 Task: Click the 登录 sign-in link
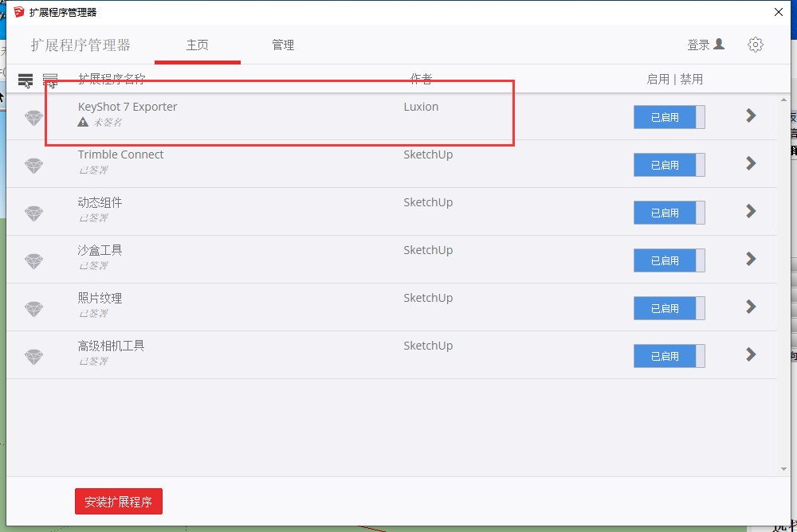click(x=698, y=45)
